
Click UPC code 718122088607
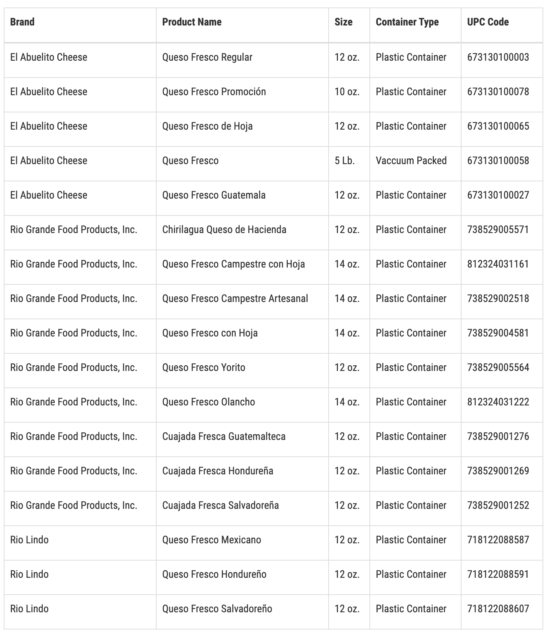click(498, 609)
